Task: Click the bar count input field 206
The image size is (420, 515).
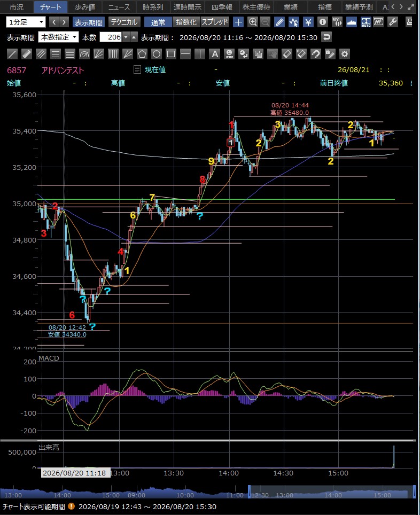Action: coord(111,37)
